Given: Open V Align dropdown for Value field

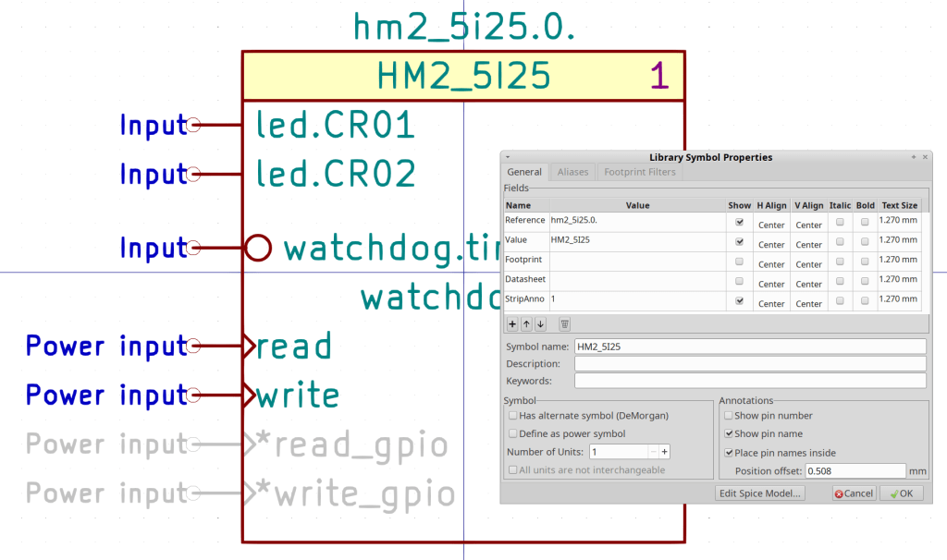Looking at the screenshot, I should pos(809,244).
